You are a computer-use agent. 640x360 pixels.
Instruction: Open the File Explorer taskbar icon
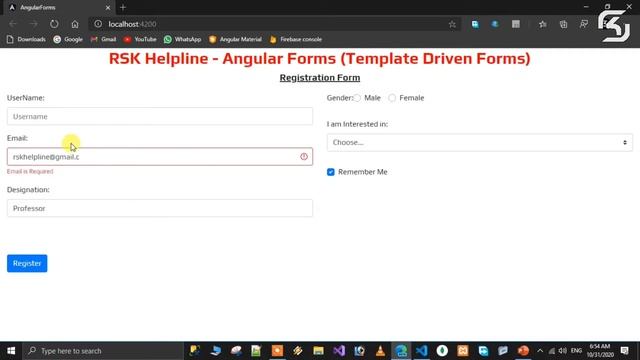click(318, 351)
